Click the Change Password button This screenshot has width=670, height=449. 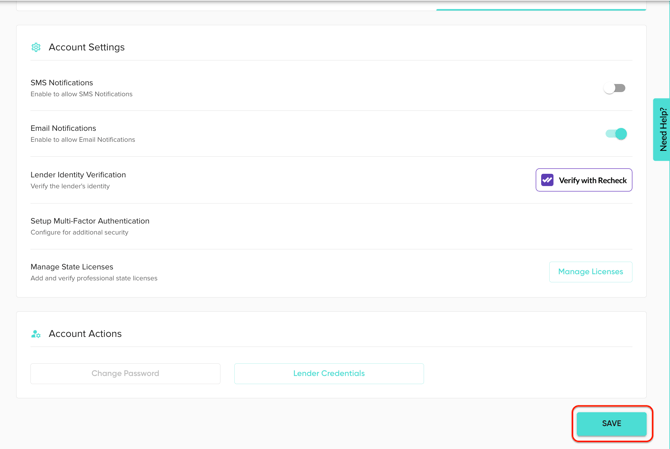[x=125, y=373]
